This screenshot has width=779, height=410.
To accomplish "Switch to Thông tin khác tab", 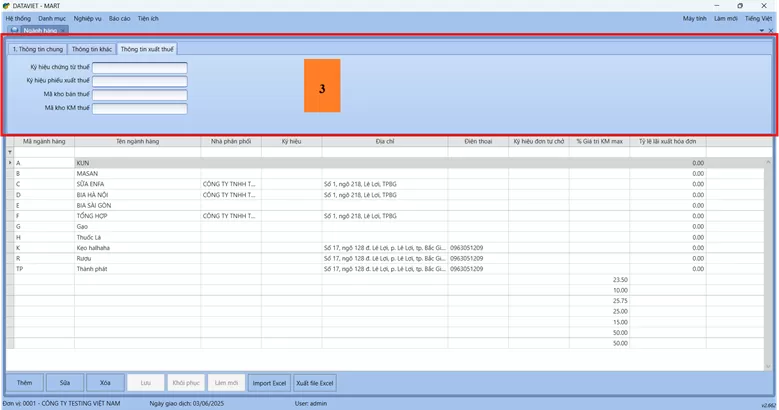I will (x=91, y=49).
